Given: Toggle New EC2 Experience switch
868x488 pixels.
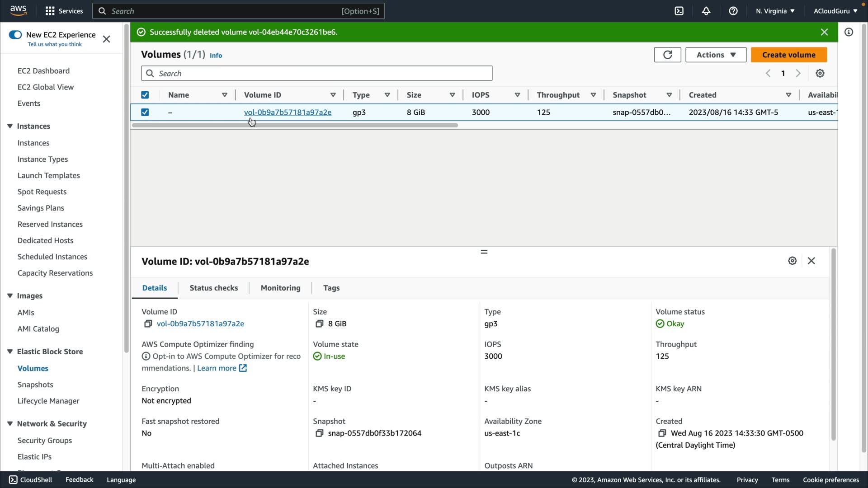Looking at the screenshot, I should 15,35.
